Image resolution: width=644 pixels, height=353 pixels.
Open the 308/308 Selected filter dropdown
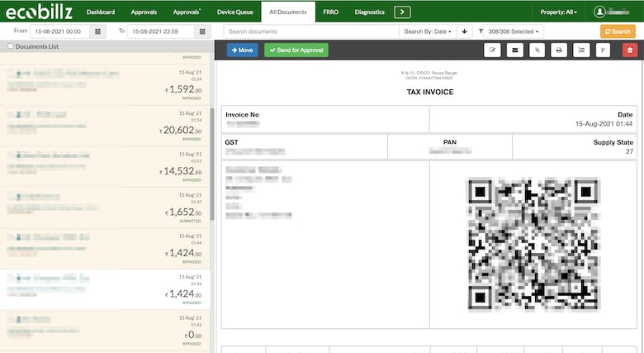click(513, 31)
